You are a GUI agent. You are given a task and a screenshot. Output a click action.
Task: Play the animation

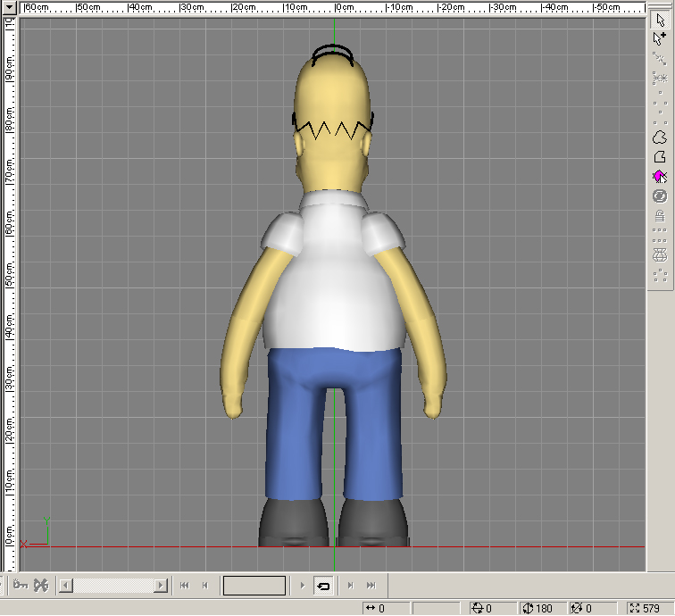click(x=302, y=586)
